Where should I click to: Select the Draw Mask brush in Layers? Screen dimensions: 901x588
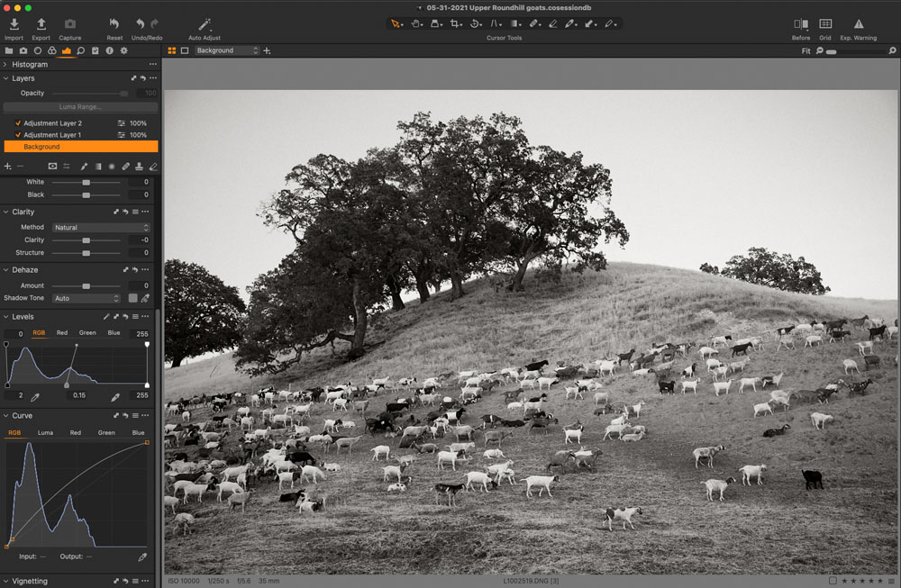click(84, 166)
